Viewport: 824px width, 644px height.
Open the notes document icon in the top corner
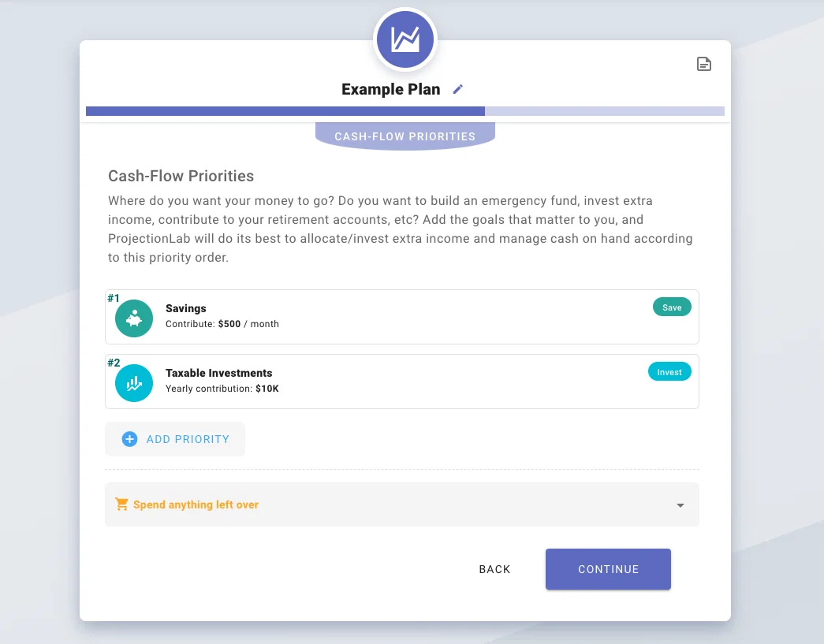pyautogui.click(x=704, y=64)
